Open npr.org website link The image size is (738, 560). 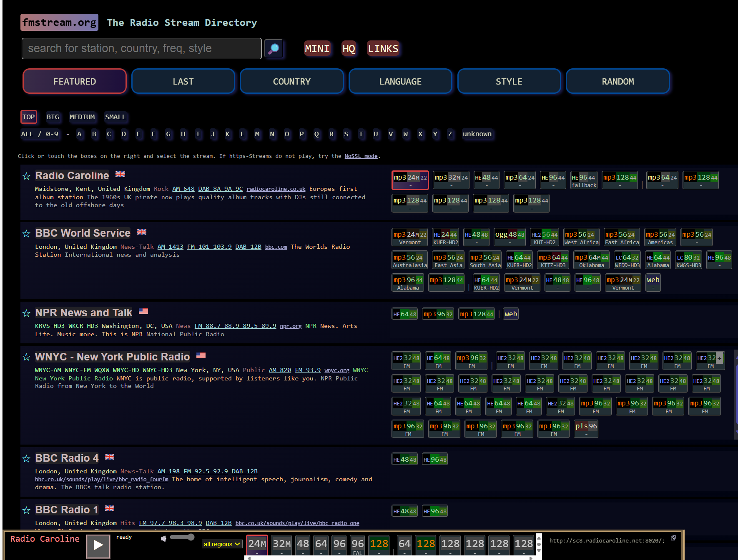[291, 326]
